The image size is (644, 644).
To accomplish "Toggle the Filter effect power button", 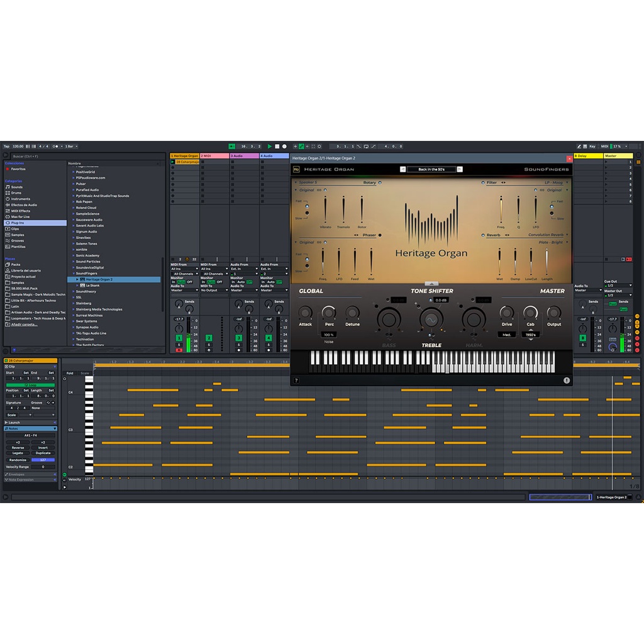I will 483,183.
